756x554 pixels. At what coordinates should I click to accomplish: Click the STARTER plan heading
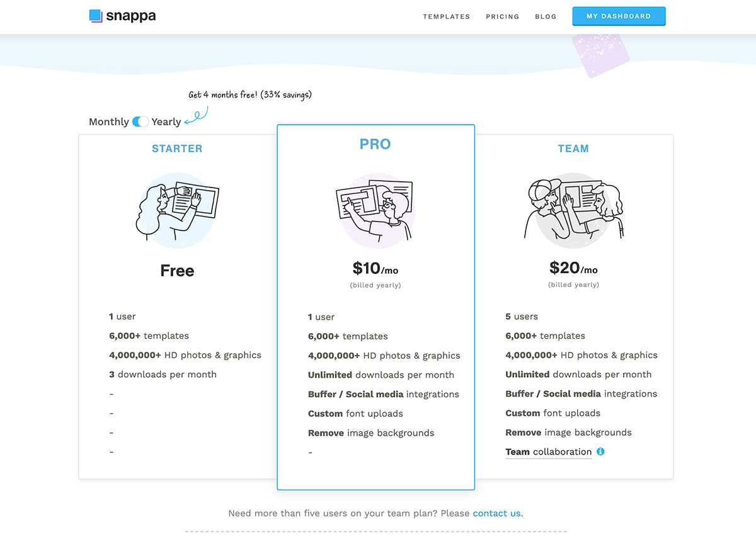[177, 149]
